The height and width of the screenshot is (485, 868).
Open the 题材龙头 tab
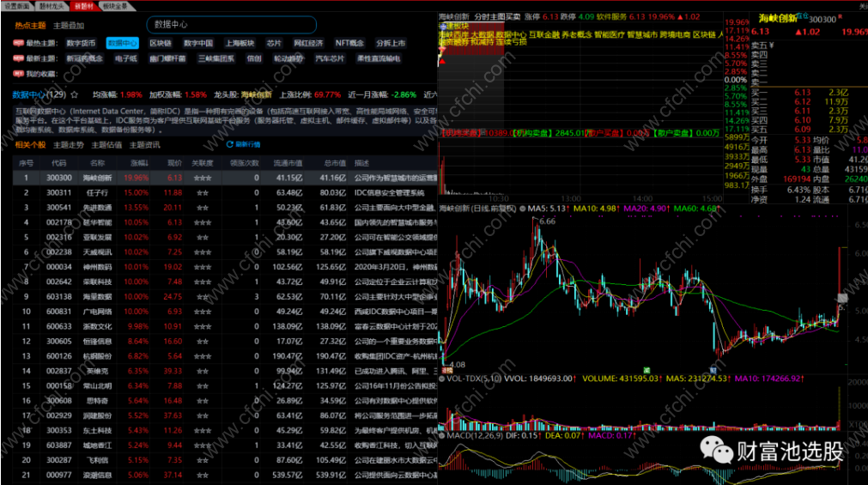[x=52, y=6]
